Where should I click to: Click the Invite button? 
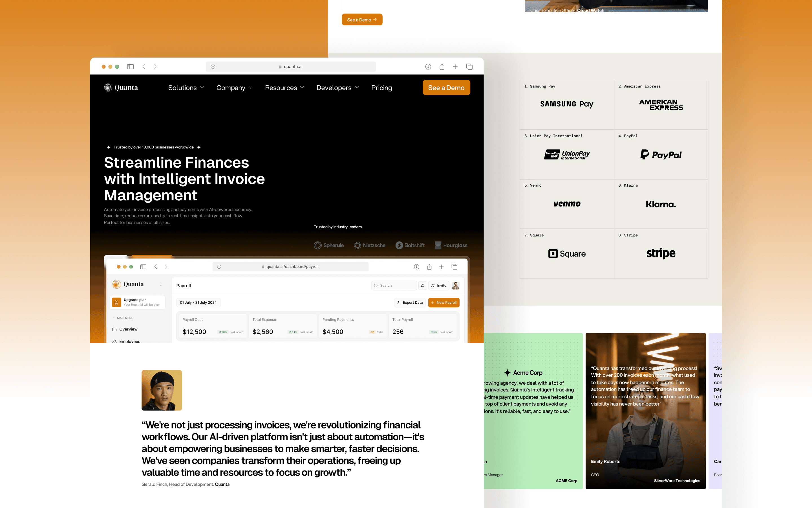pos(439,285)
